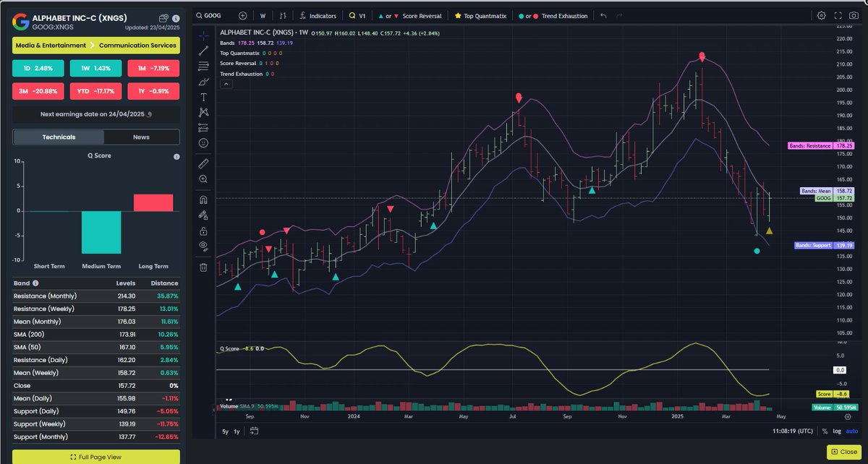Select the crosshair cursor tool
The width and height of the screenshot is (868, 464).
203,34
